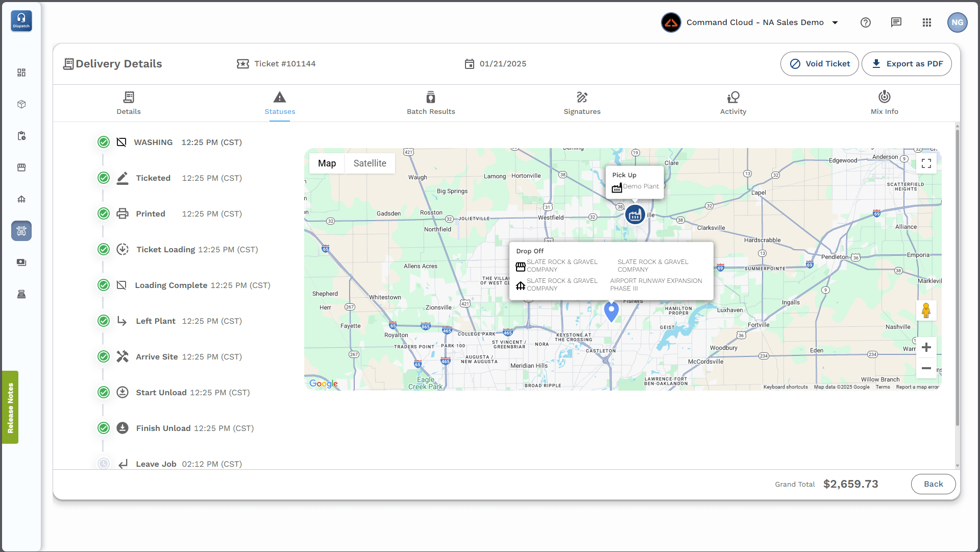Screen dimensions: 980x552
Task: Open the help question mark icon
Action: (866, 22)
